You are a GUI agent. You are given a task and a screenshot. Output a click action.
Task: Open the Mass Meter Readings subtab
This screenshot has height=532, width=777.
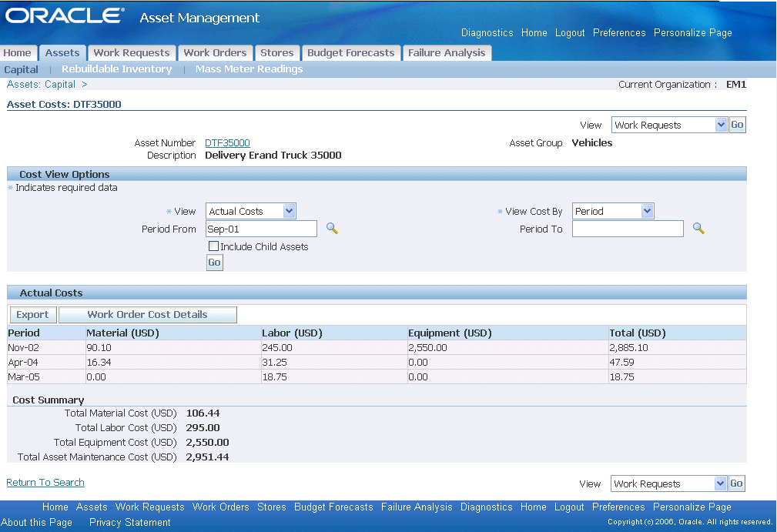(x=249, y=69)
